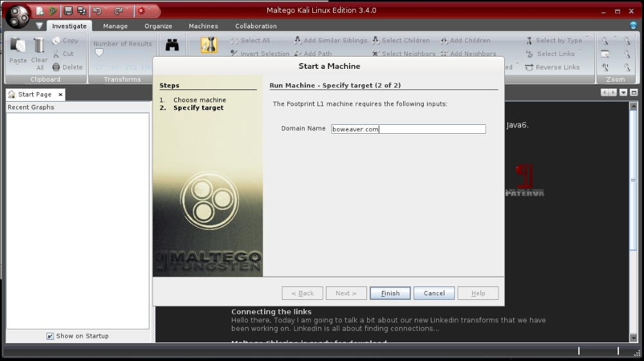The height and width of the screenshot is (361, 644).
Task: Click the scroll-tabs-right arrow in the document bar
Action: 613,93
